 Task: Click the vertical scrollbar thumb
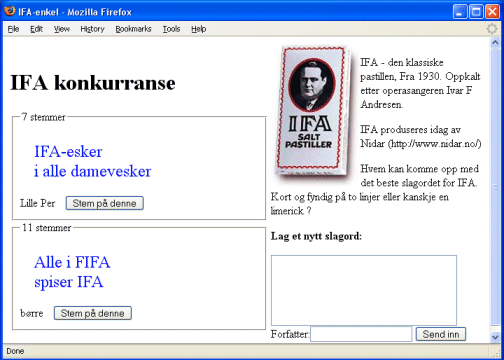pyautogui.click(x=495, y=187)
